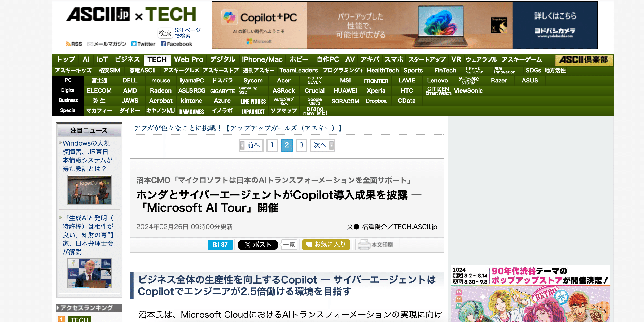Open the Sports menu link
This screenshot has height=322, width=644.
click(413, 71)
